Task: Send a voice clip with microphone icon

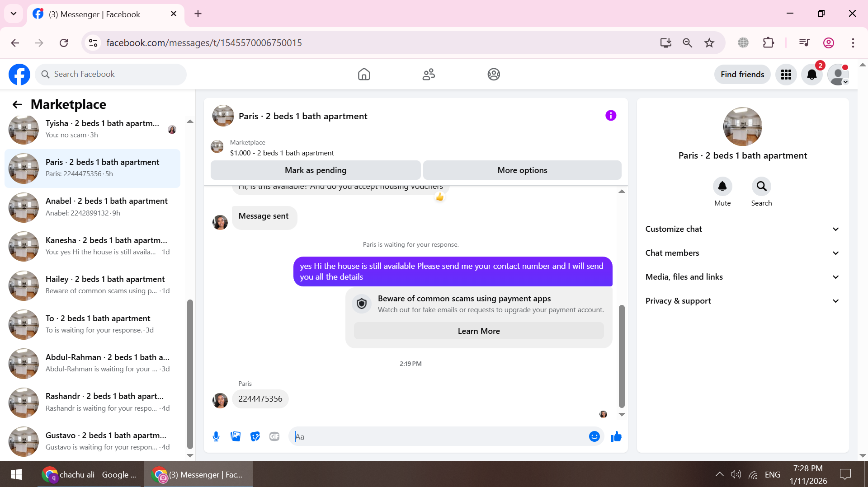Action: coord(216,436)
